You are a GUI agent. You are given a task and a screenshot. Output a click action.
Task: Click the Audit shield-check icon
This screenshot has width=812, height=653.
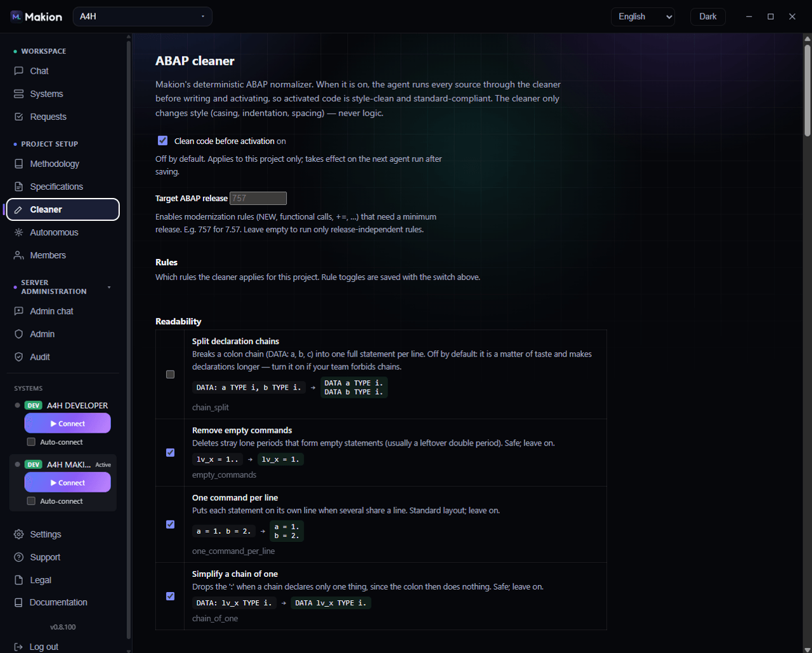[x=19, y=357]
